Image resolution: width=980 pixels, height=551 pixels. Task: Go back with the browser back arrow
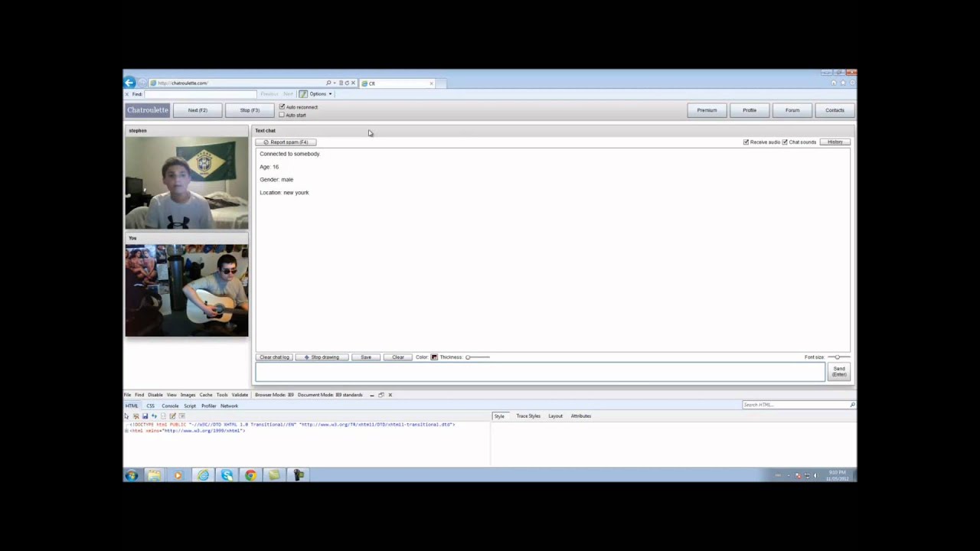(129, 83)
